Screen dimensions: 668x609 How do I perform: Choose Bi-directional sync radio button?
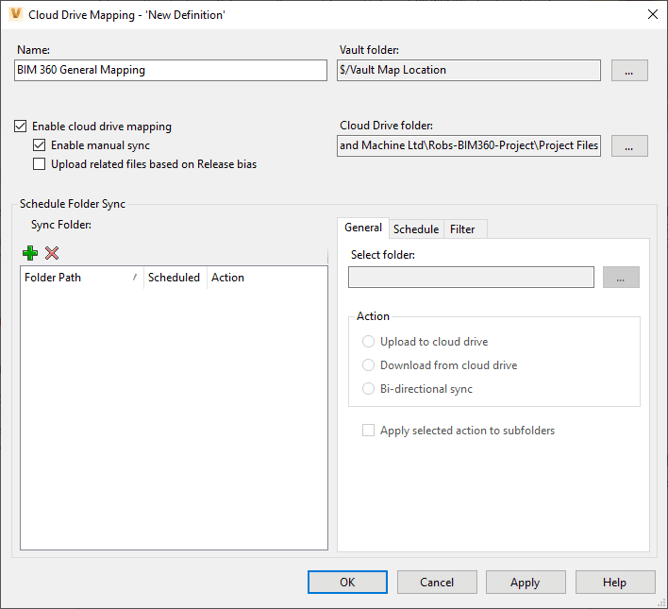point(368,389)
